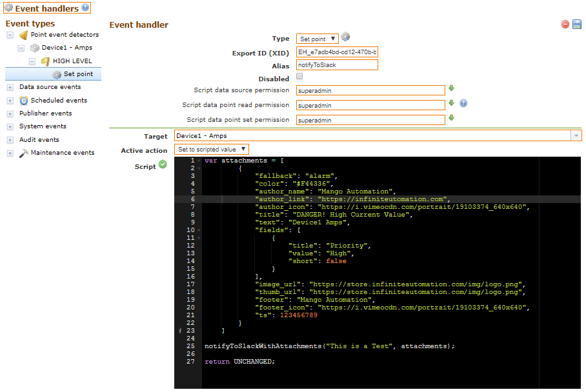586x392 pixels.
Task: Fold code at line 1 gutter arrow
Action: [199, 161]
